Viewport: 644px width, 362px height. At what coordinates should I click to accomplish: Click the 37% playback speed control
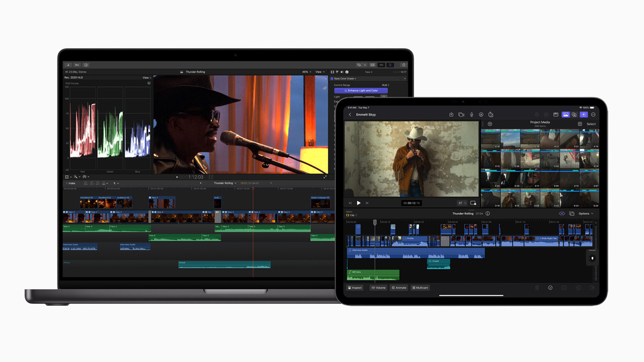tap(461, 203)
